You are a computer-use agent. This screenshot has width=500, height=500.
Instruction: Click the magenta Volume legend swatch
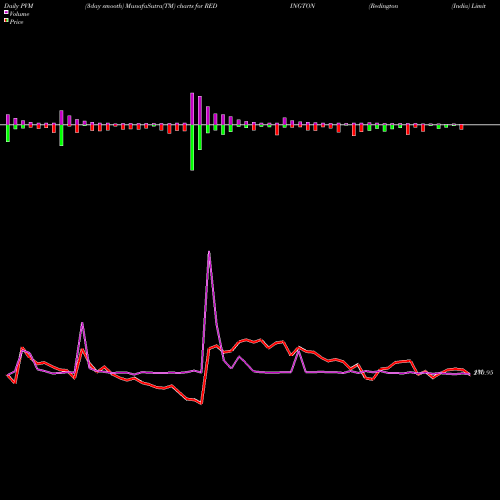pos(6,13)
